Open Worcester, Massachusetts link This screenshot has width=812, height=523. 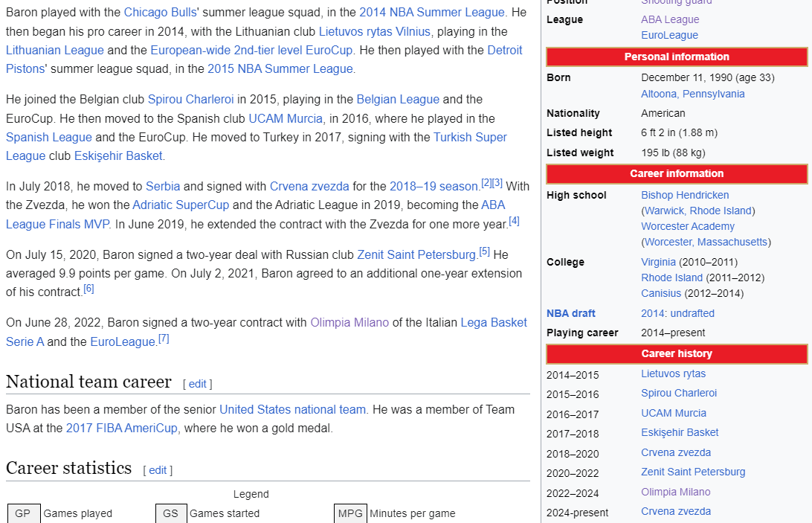pyautogui.click(x=706, y=242)
